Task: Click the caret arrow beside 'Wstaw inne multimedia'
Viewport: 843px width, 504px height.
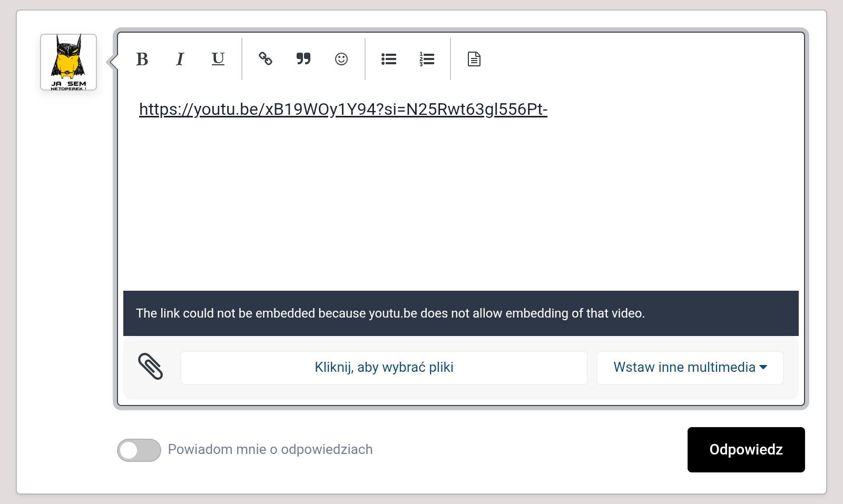Action: 763,368
